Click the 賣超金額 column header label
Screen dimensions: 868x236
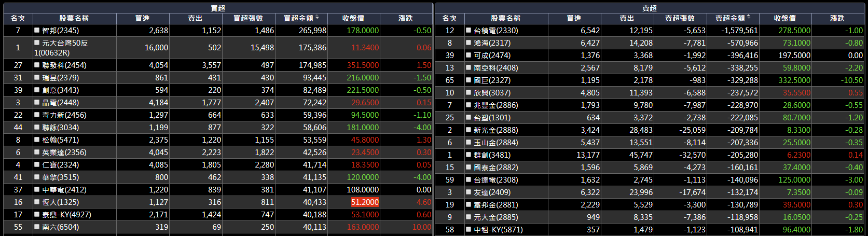[730, 18]
